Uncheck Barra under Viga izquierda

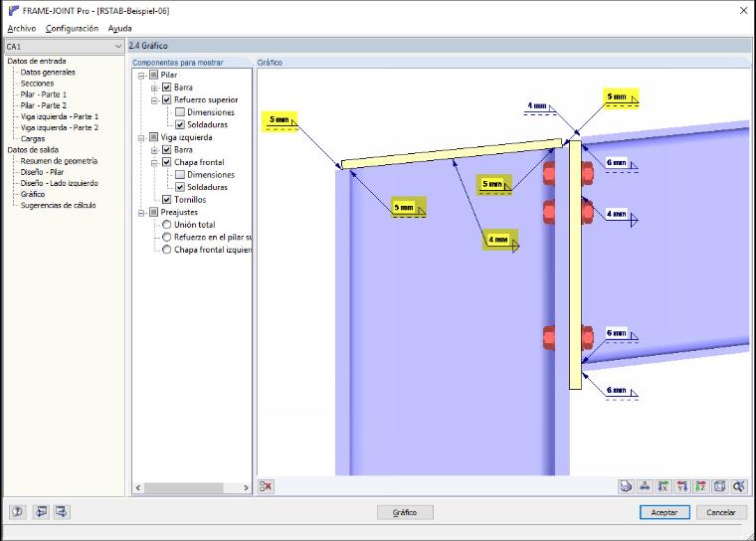(167, 150)
